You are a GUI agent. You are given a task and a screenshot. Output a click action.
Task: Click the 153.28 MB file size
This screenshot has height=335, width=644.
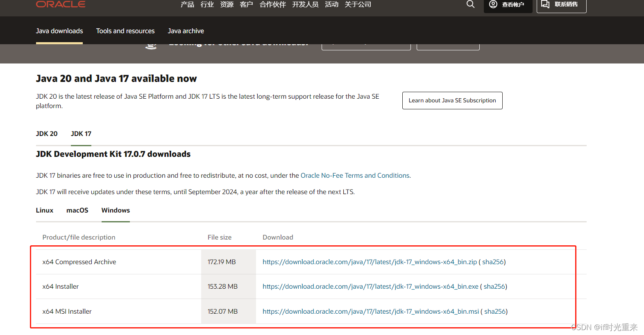pyautogui.click(x=222, y=287)
